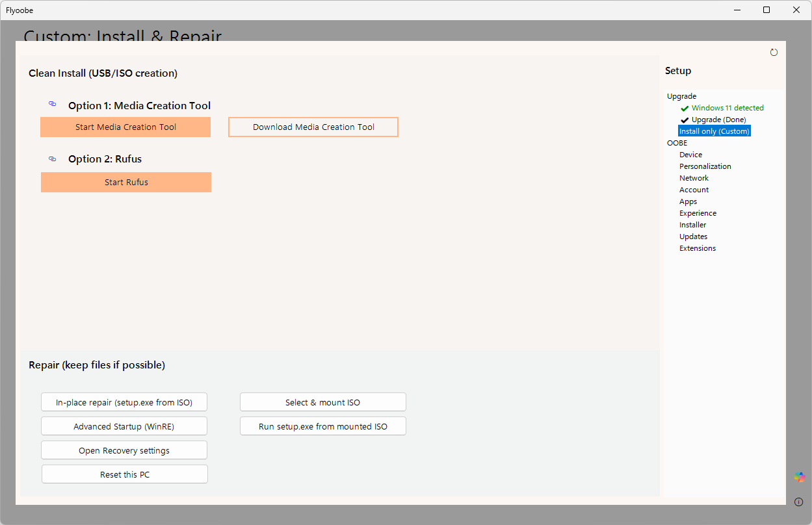812x525 pixels.
Task: Select Install only (Custom) in tree
Action: 714,131
